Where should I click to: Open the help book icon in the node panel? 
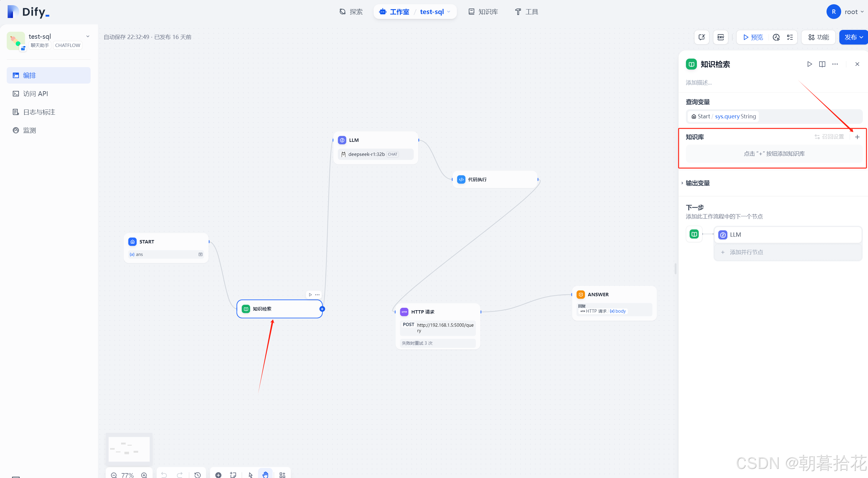822,64
